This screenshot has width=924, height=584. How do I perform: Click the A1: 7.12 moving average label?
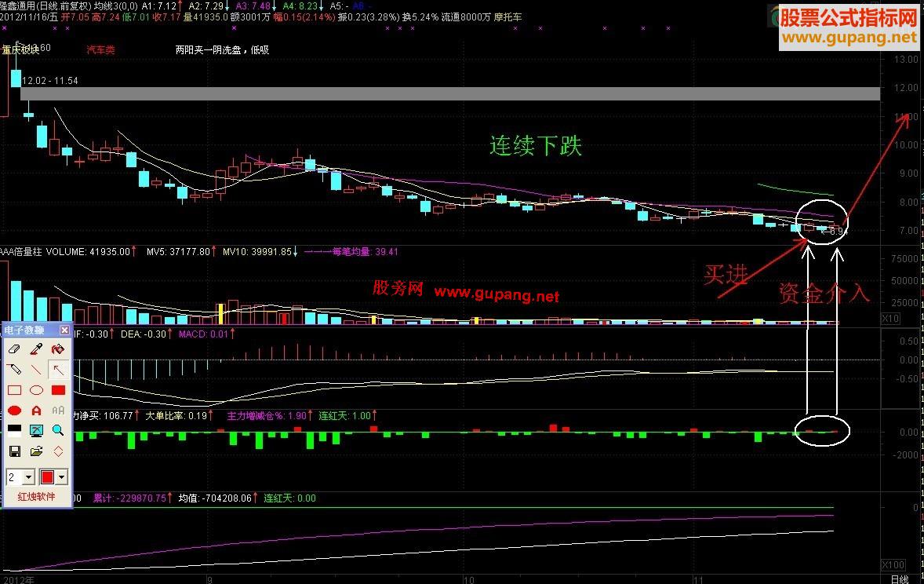coord(159,6)
